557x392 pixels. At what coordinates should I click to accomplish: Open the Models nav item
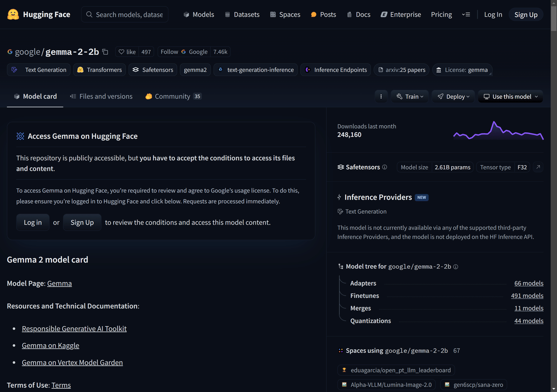pyautogui.click(x=199, y=14)
